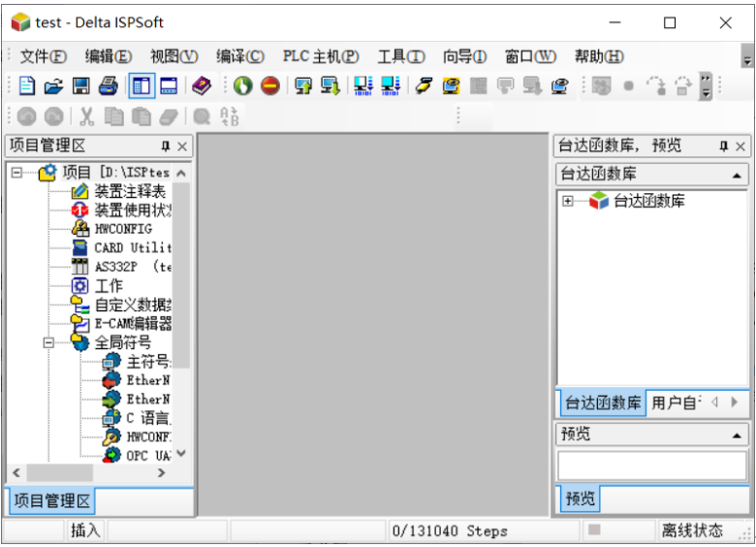Close the 项目管理区 panel
Image resolution: width=756 pixels, height=547 pixels.
pyautogui.click(x=182, y=146)
